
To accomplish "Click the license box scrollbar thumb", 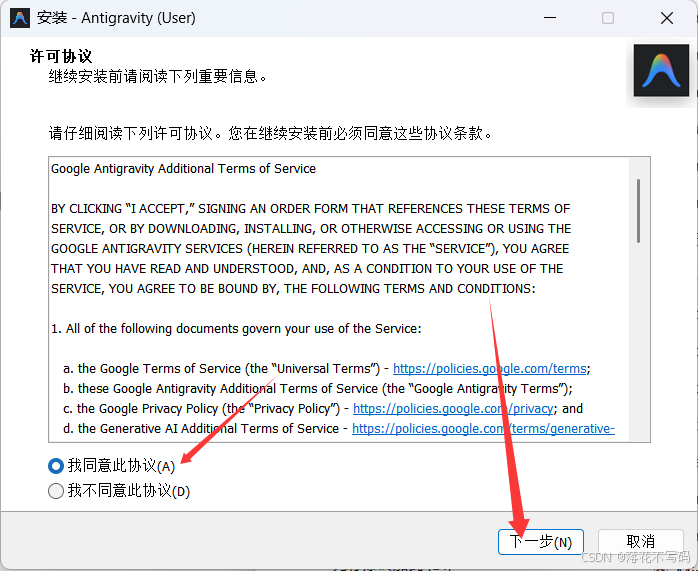I will click(x=638, y=211).
